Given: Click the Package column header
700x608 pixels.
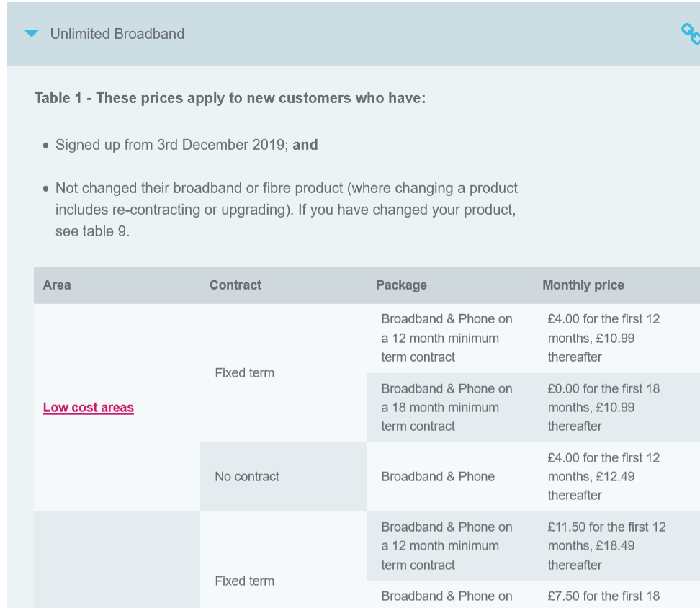Looking at the screenshot, I should [x=401, y=285].
